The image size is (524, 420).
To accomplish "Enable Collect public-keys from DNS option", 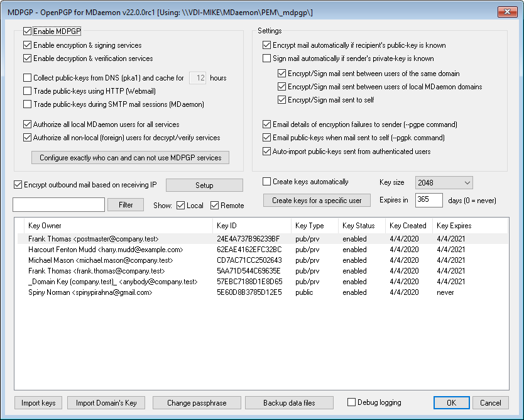I will [x=28, y=78].
